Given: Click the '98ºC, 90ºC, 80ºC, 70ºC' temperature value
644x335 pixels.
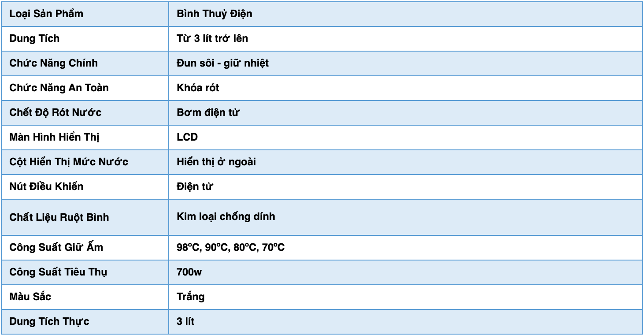Looking at the screenshot, I should click(231, 247).
